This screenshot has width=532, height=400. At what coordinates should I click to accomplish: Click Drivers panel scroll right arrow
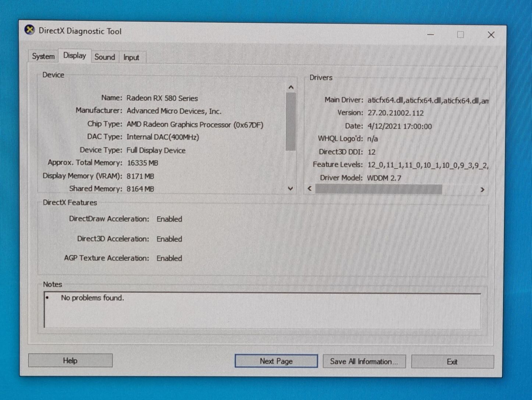(x=482, y=189)
